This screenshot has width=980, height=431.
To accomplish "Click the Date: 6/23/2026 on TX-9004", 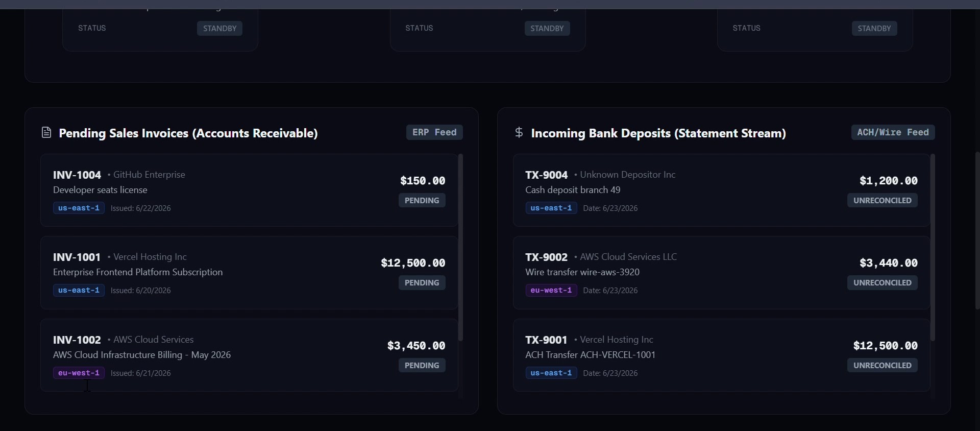I will click(x=610, y=208).
